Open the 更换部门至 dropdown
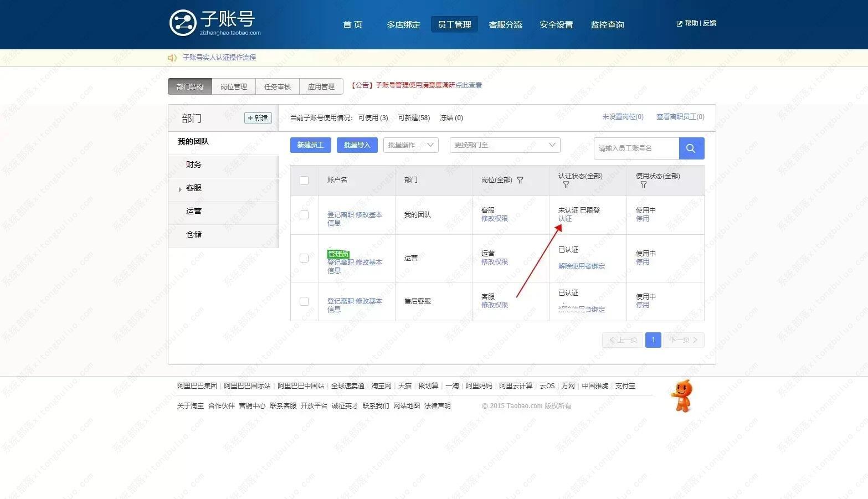This screenshot has width=868, height=499. coord(505,145)
